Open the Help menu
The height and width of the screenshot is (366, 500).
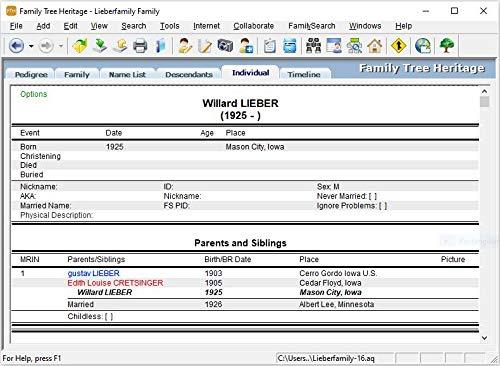click(x=404, y=26)
